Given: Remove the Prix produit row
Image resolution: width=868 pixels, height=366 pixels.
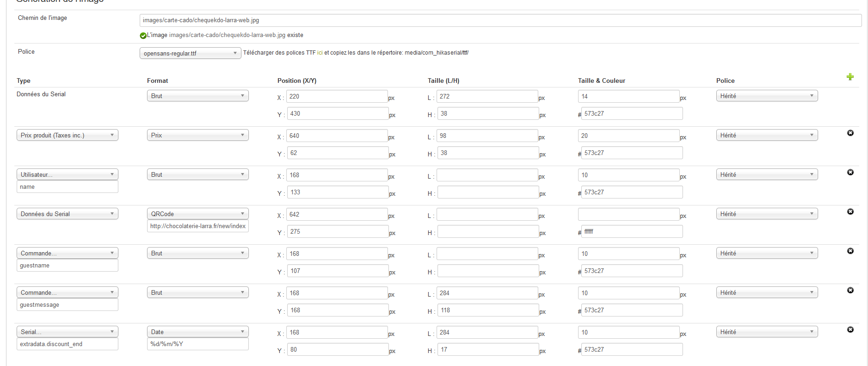Looking at the screenshot, I should 850,133.
